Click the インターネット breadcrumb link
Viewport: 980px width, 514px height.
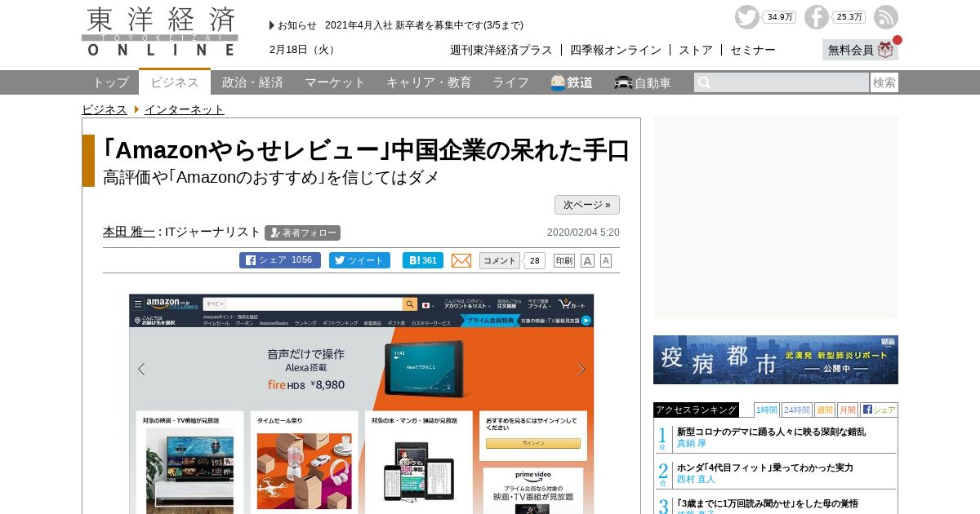click(x=185, y=109)
